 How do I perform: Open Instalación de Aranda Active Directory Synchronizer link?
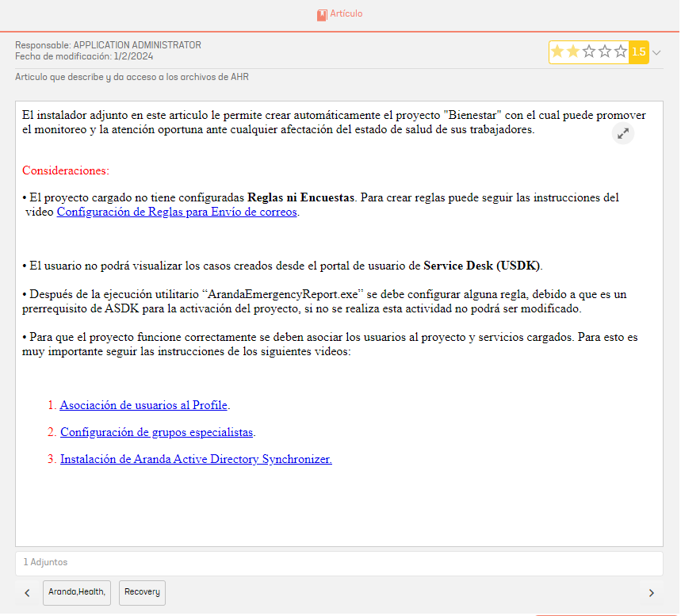pos(196,459)
